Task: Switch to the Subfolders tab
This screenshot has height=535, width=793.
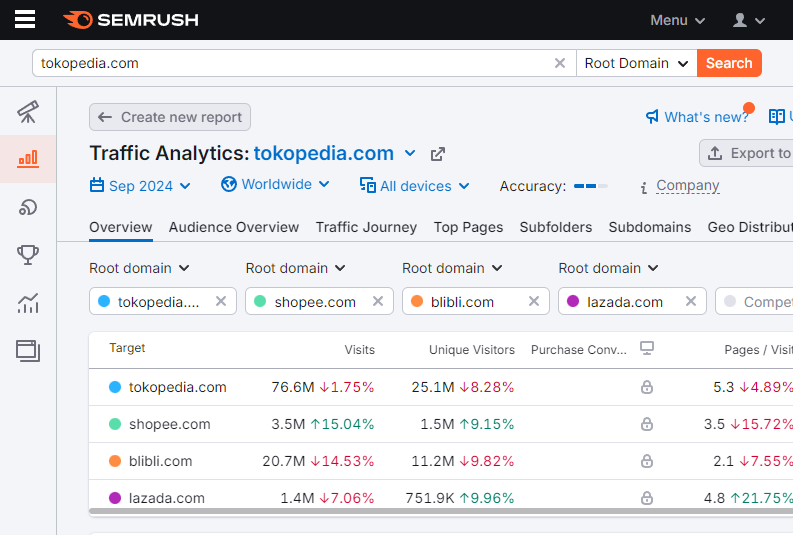Action: [x=556, y=228]
